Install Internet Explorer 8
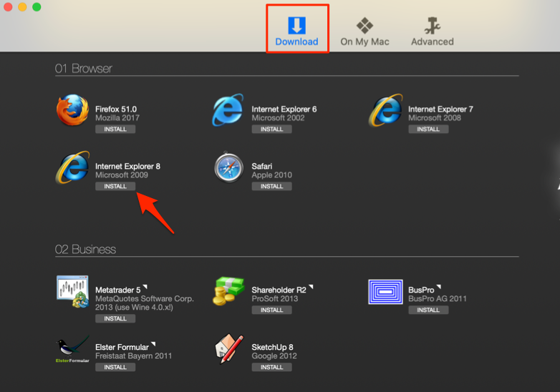560x392 pixels. pyautogui.click(x=115, y=187)
